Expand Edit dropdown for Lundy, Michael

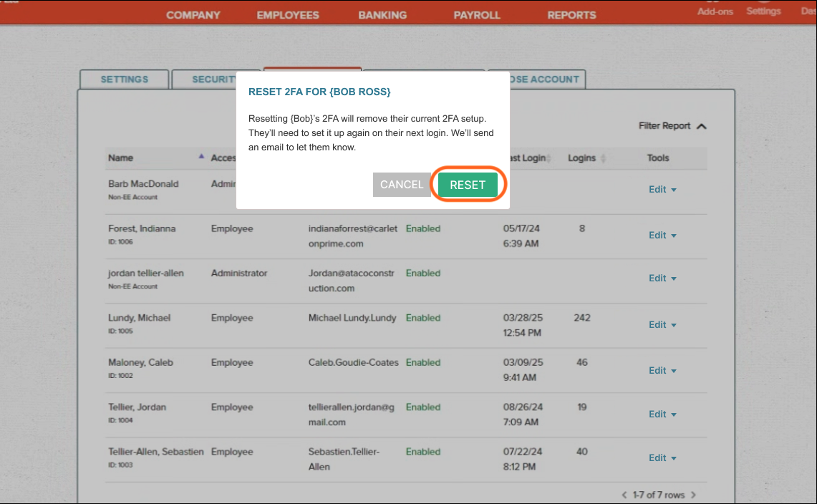click(x=662, y=325)
